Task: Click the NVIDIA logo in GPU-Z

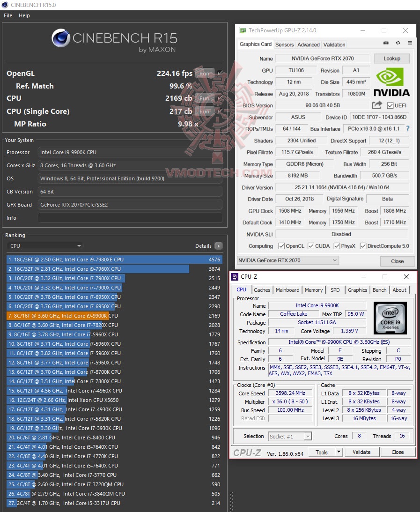Action: 391,82
